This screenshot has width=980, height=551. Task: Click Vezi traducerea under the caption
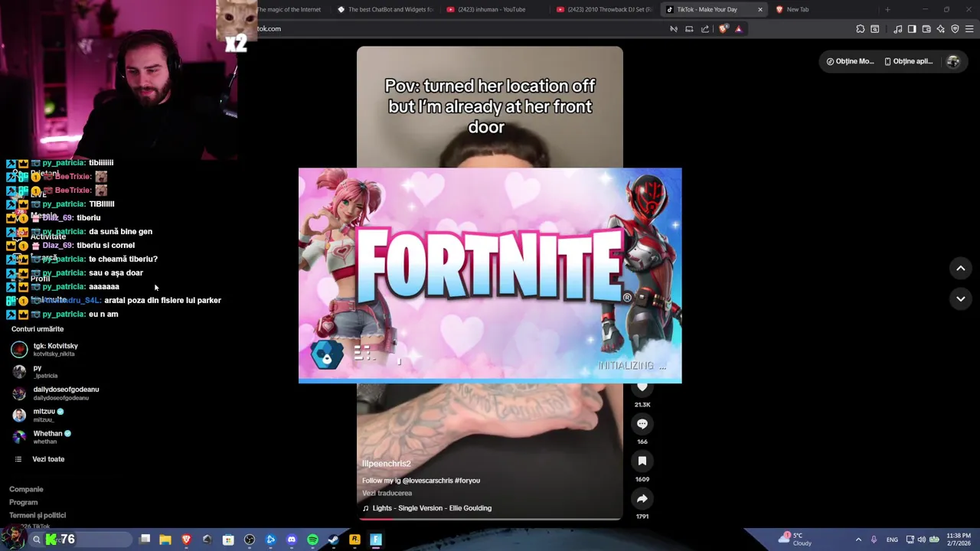387,493
